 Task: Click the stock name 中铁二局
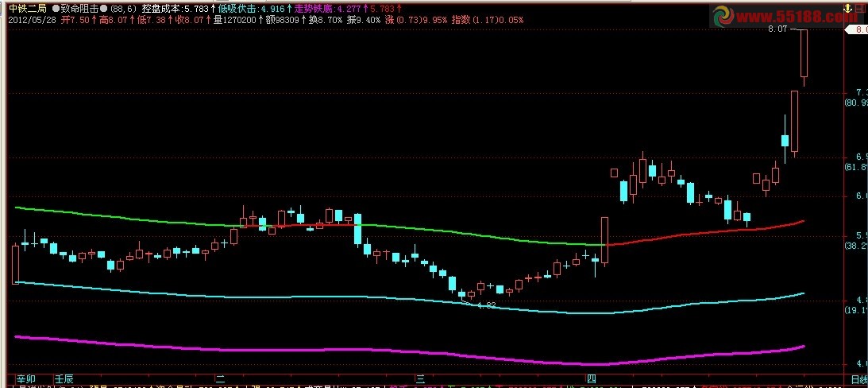click(x=26, y=9)
